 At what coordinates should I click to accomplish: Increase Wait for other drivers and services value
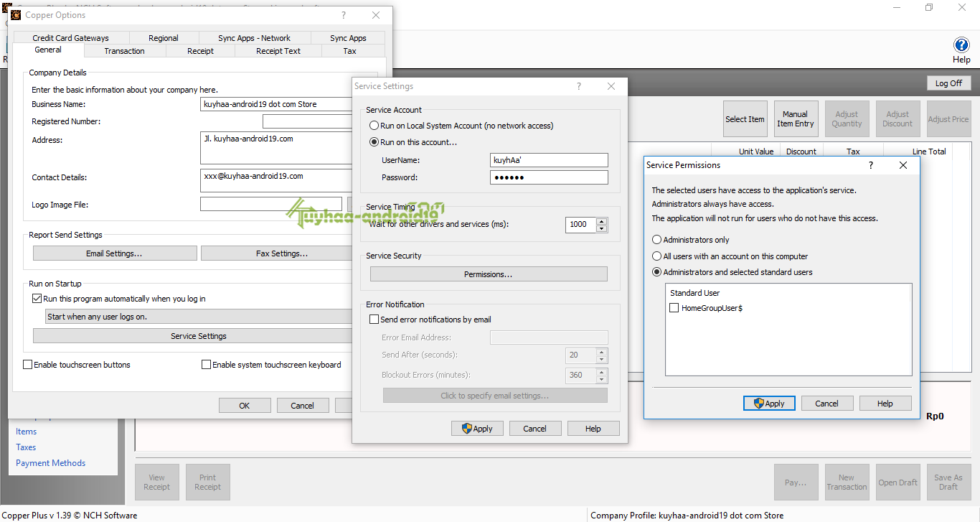tap(601, 220)
